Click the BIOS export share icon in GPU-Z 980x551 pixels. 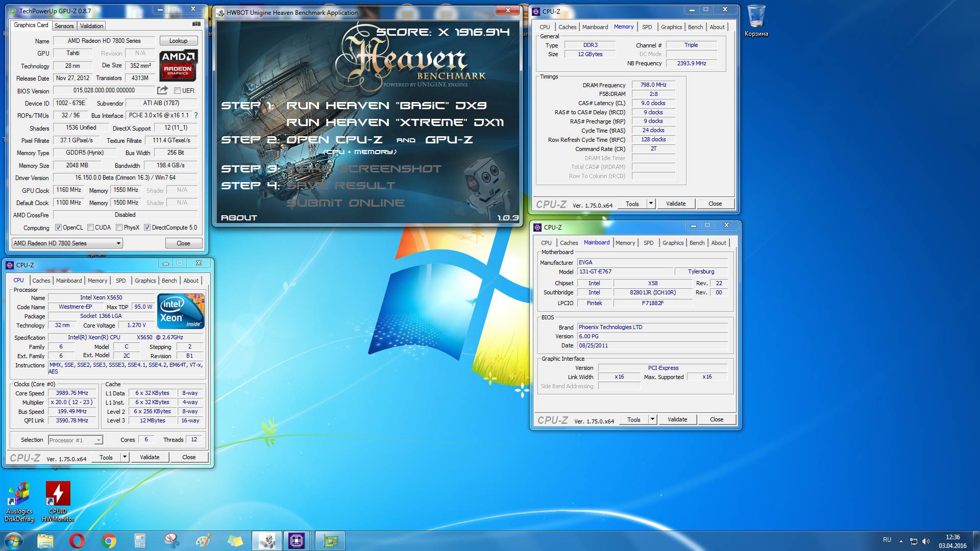[x=162, y=90]
